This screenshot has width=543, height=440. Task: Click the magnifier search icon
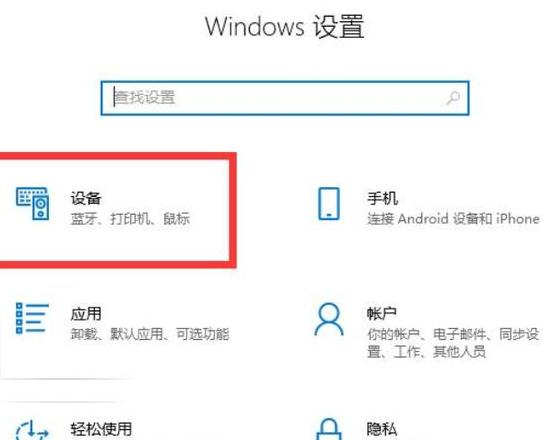pyautogui.click(x=453, y=98)
